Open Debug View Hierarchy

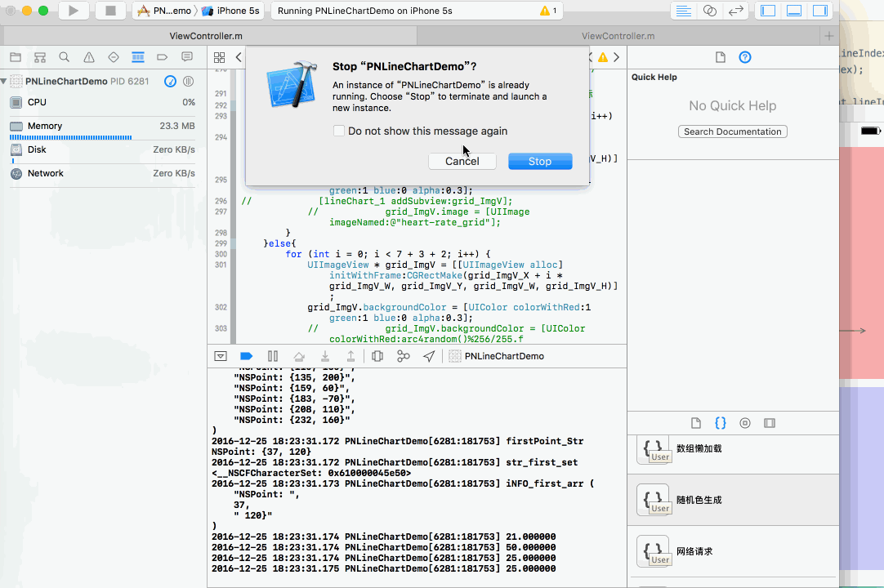[x=377, y=356]
